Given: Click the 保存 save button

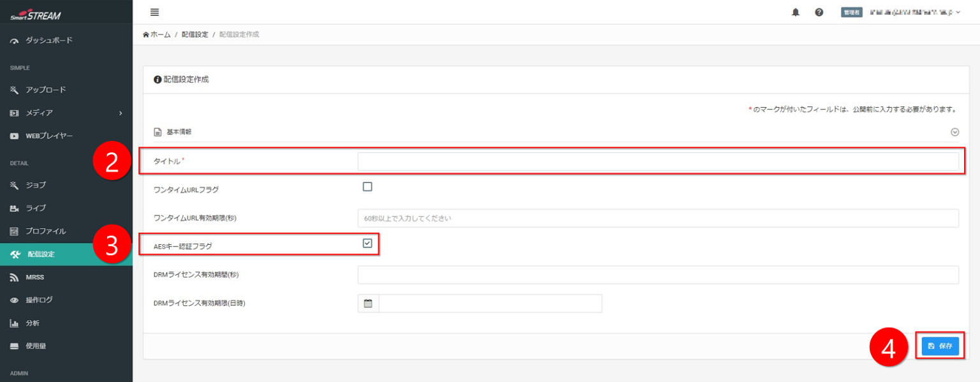Looking at the screenshot, I should click(x=940, y=346).
